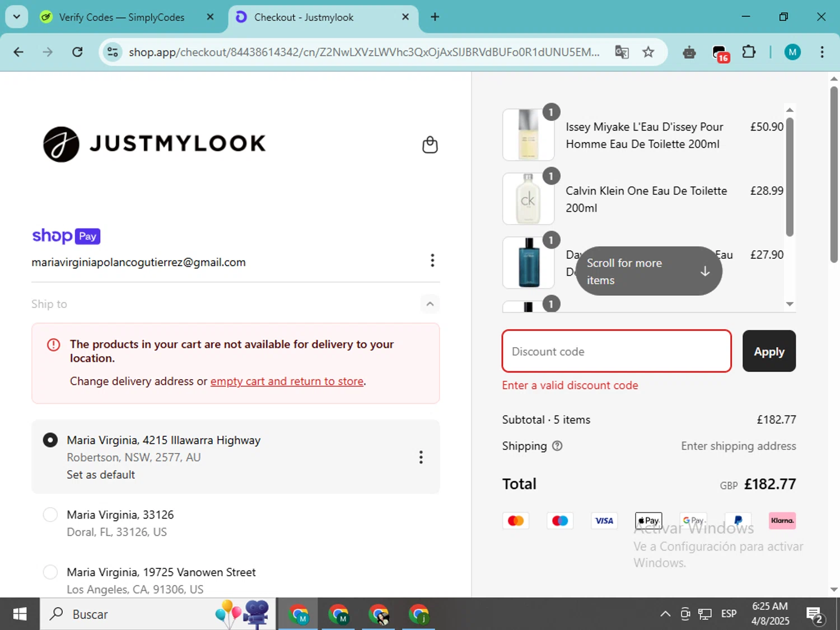840x630 pixels.
Task: Close the Checkout Justmylook tab
Action: coord(405,17)
